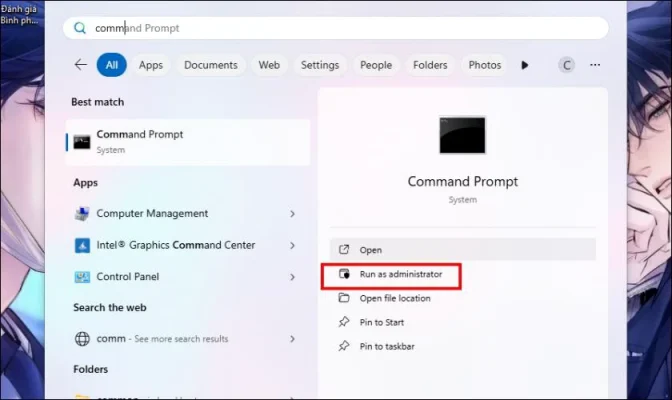The height and width of the screenshot is (400, 672).
Task: Expand Computer Management chevron arrow
Action: [292, 214]
